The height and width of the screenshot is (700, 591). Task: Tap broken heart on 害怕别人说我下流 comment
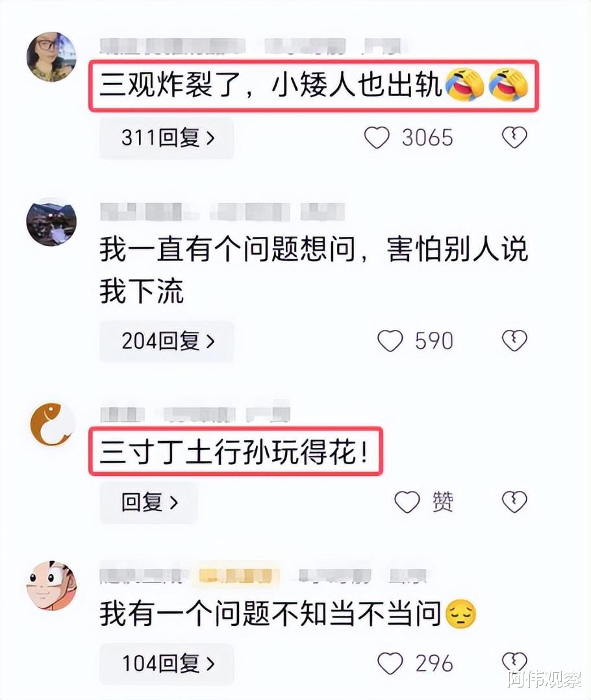point(514,341)
